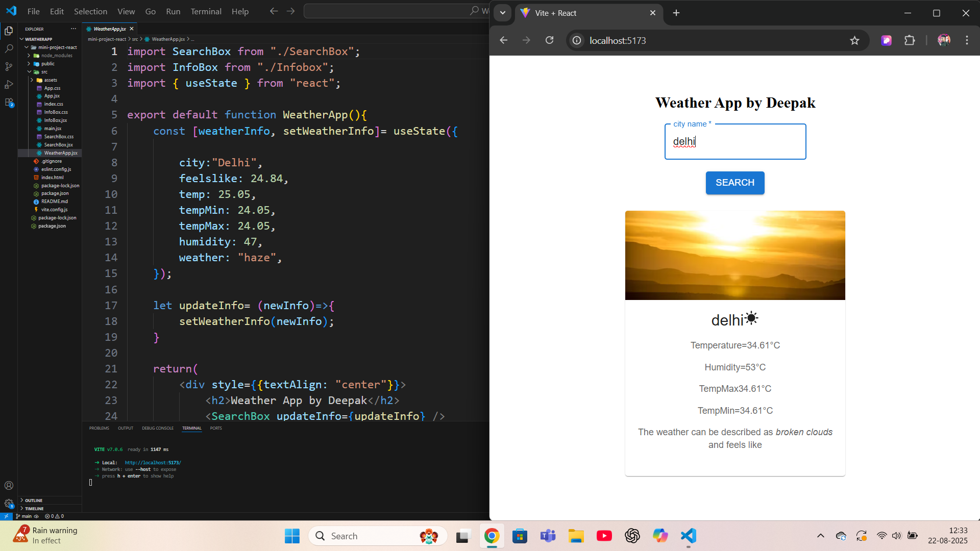Switch to the DEBUG CONSOLE panel tab
980x551 pixels.
click(x=158, y=428)
